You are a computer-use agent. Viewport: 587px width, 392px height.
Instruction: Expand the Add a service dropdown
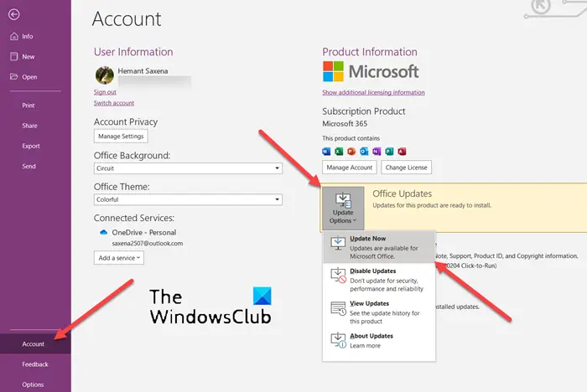(119, 258)
